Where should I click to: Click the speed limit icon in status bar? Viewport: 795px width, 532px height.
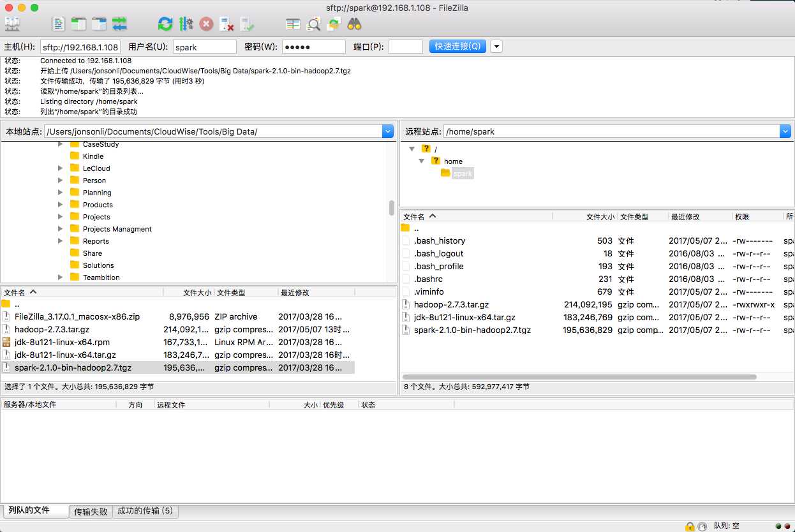702,526
